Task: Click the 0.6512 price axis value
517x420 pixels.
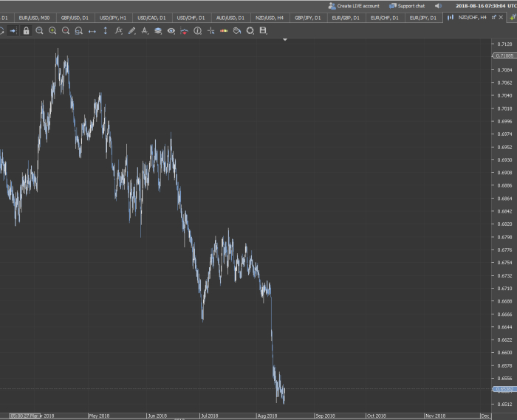Action: 504,404
